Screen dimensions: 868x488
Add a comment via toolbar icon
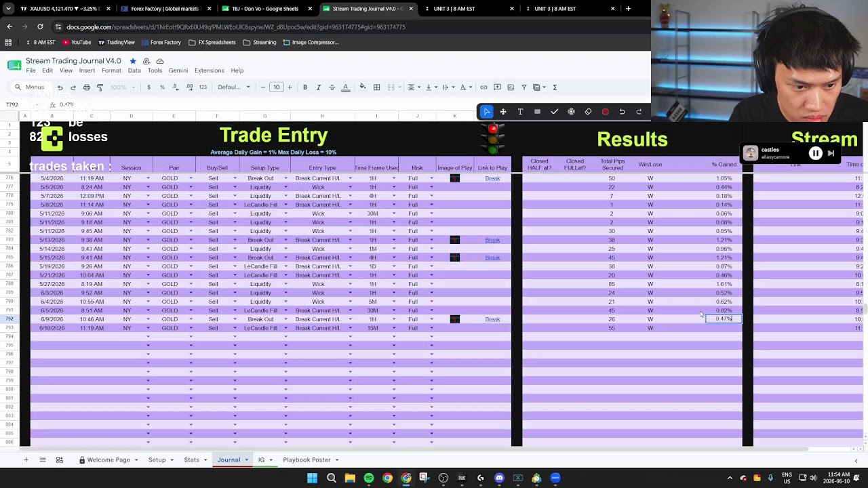pyautogui.click(x=497, y=87)
